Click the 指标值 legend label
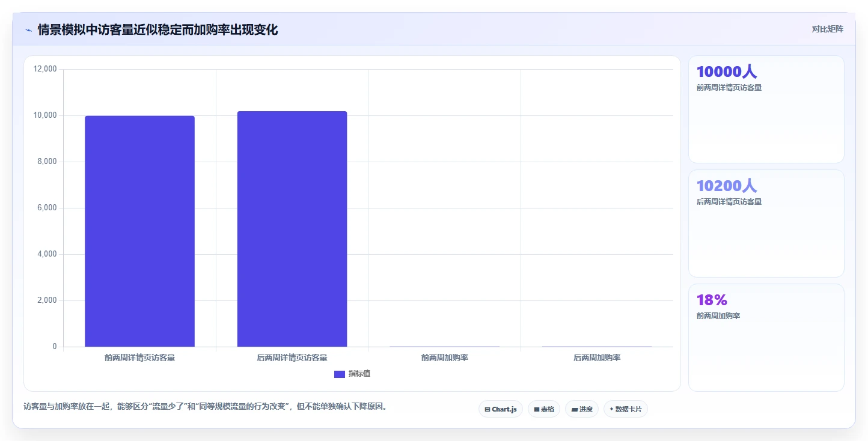The image size is (868, 441). tap(359, 374)
